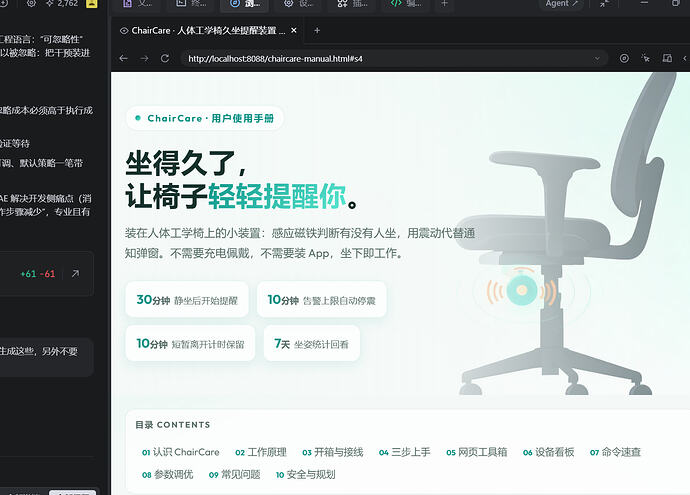Screen dimensions: 690x495
Task: Open the yellow avatar icon
Action: click(x=92, y=4)
